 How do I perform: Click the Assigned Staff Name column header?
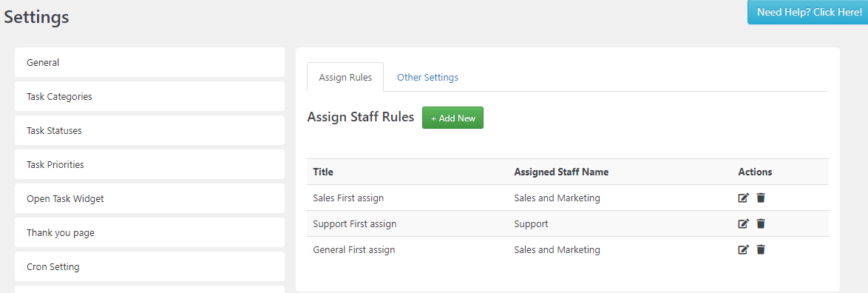tap(561, 172)
